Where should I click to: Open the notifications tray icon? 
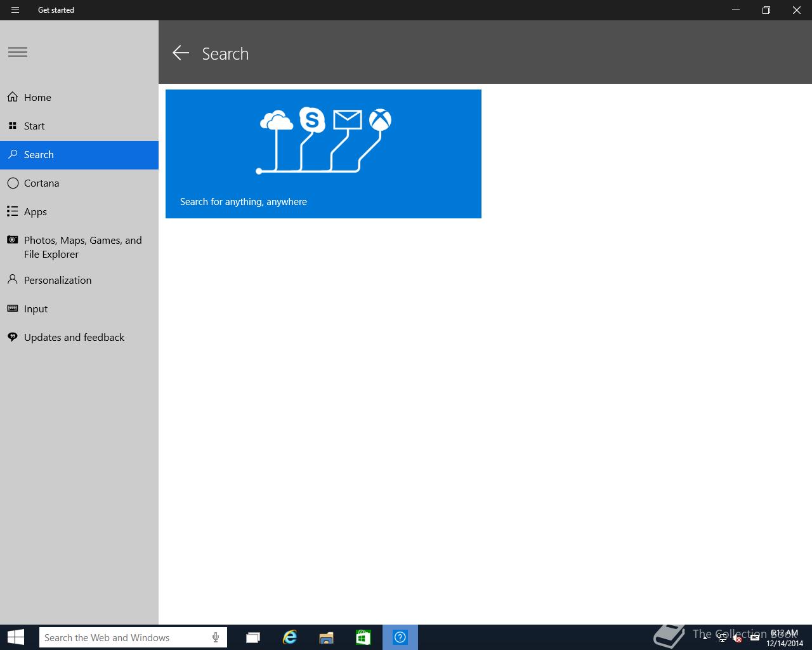coord(754,638)
